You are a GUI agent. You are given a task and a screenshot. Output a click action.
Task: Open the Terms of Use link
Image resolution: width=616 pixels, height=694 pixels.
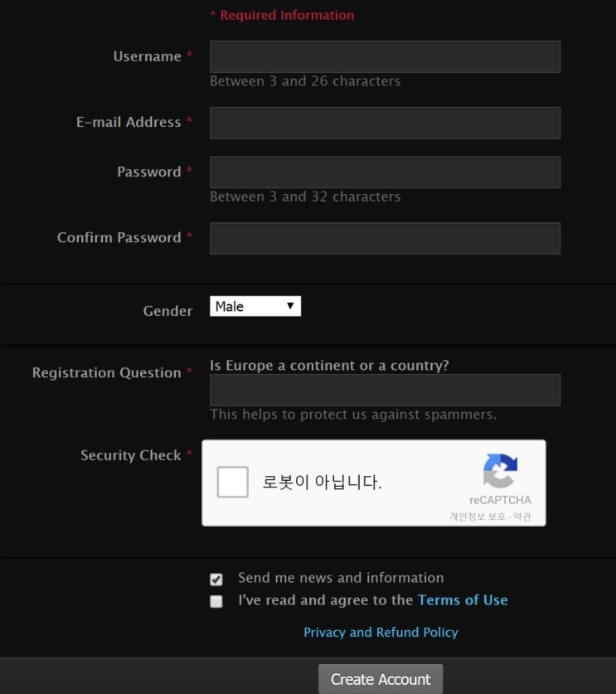(463, 600)
